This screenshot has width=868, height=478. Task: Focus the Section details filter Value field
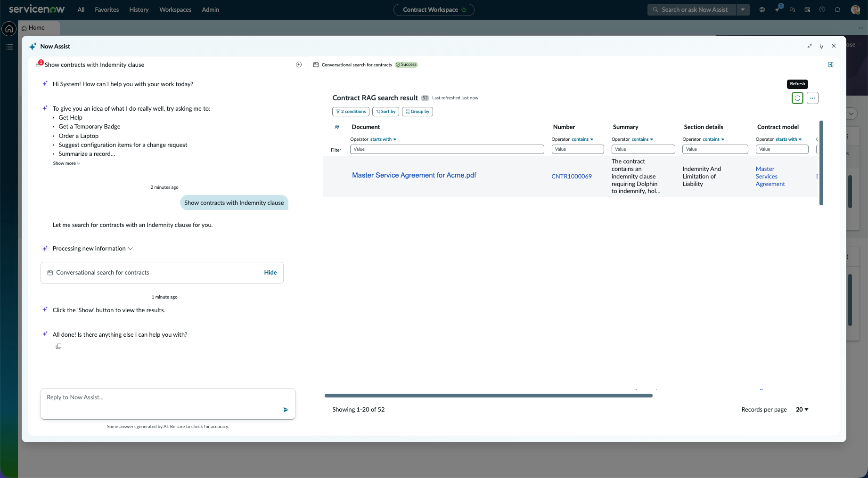715,149
